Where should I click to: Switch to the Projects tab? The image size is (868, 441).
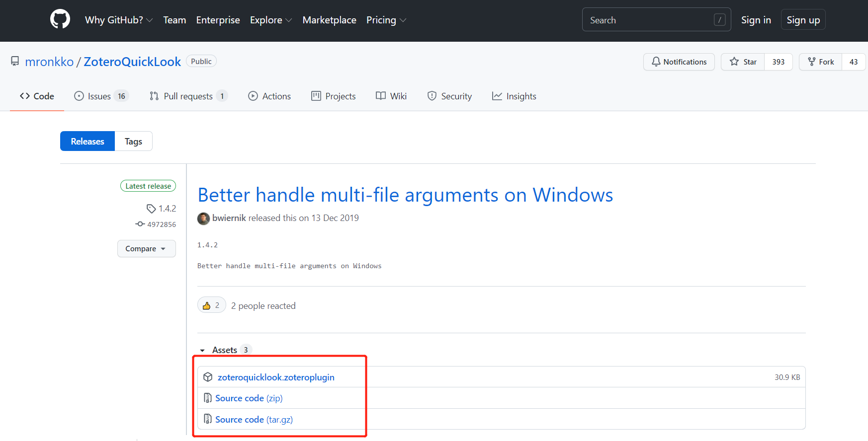334,96
